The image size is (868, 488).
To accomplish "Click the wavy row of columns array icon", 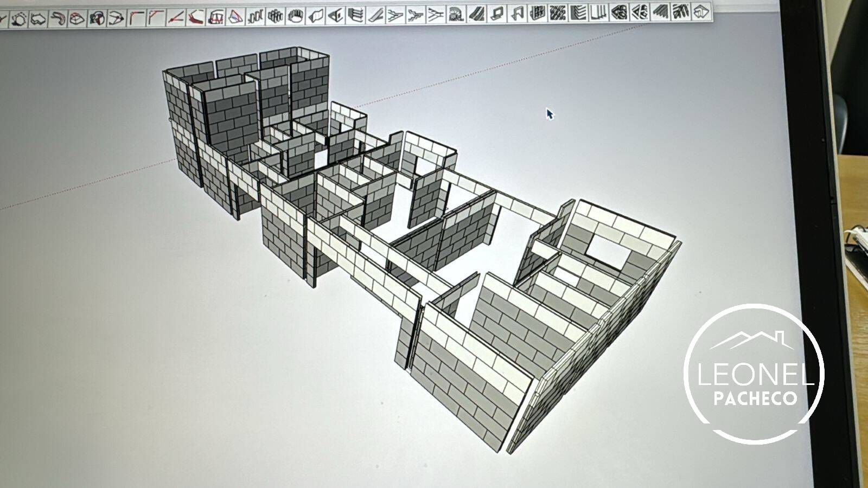I will coord(255,17).
